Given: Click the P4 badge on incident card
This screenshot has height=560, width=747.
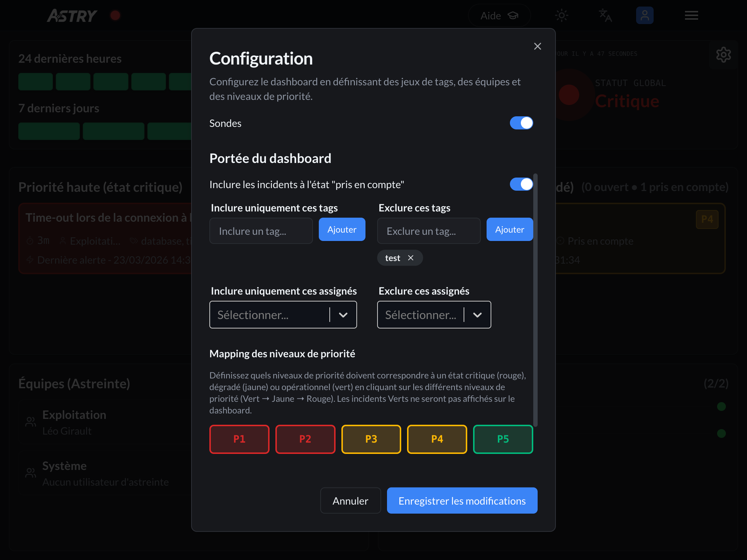Looking at the screenshot, I should pos(707,219).
